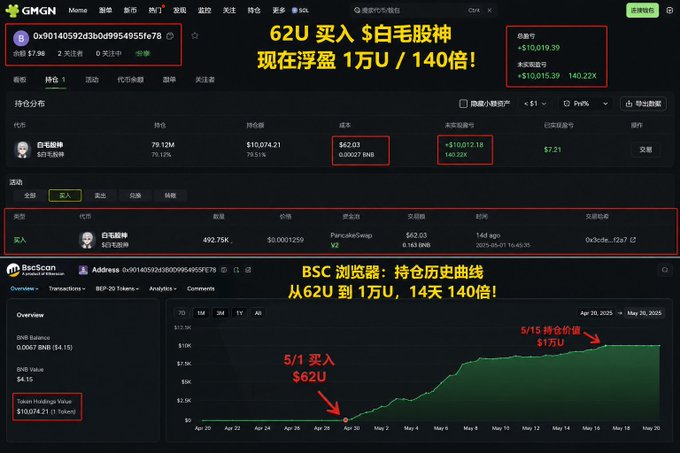Select the All chart range

click(258, 313)
